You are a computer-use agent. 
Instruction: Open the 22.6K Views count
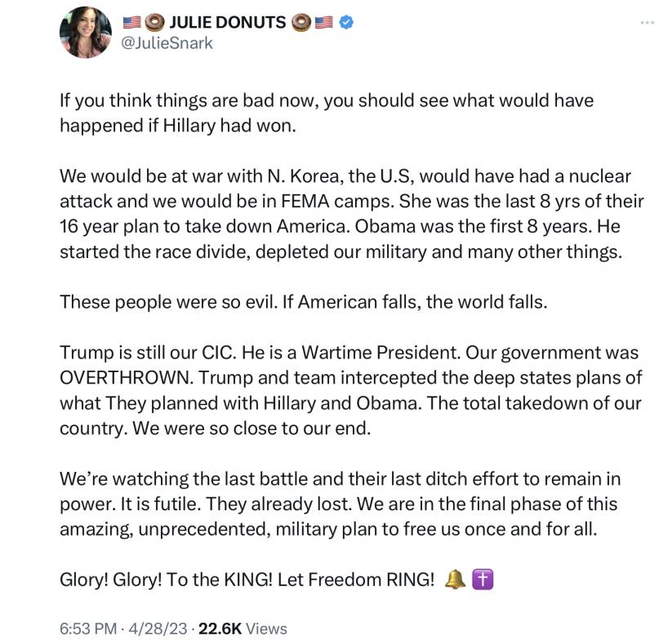[243, 629]
